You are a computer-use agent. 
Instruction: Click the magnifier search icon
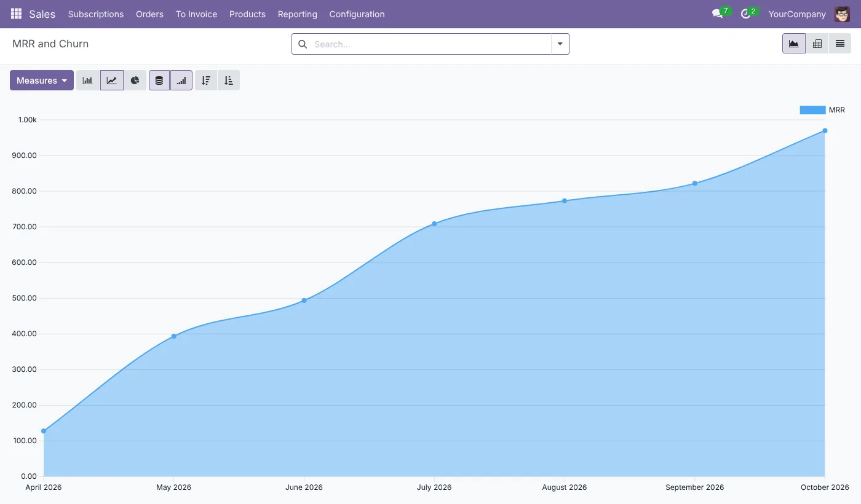[303, 44]
